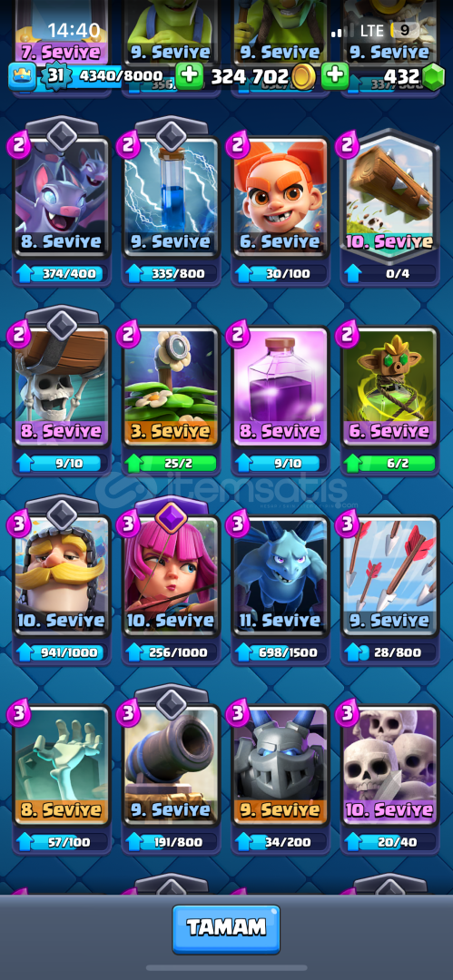Viewport: 453px width, 980px height.
Task: Open the Zap spell card level 9
Action: pos(171,197)
